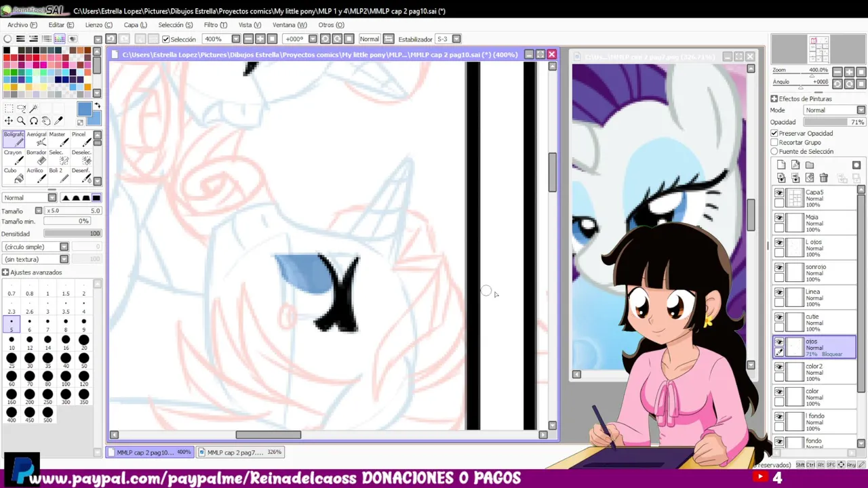Image resolution: width=868 pixels, height=488 pixels.
Task: Open the zoom percentage dropdown
Action: (235, 39)
